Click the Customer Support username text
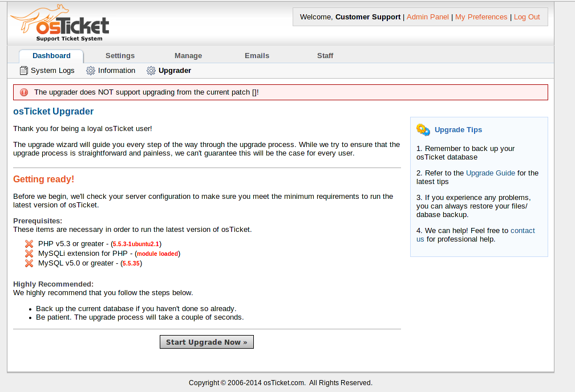The image size is (575, 392). pyautogui.click(x=368, y=17)
